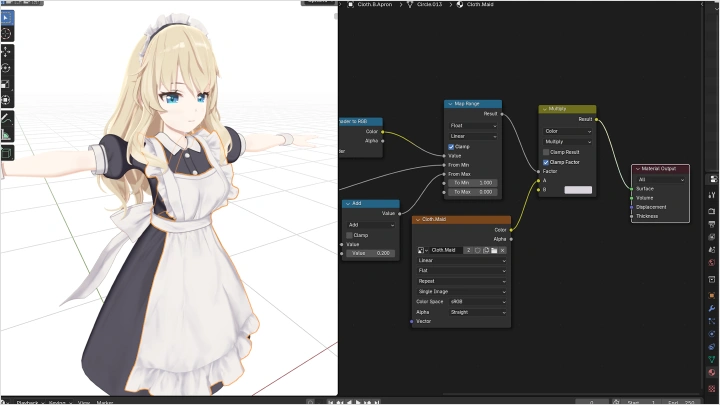Duplicate the Cloth.Maid image datablock

(486, 250)
